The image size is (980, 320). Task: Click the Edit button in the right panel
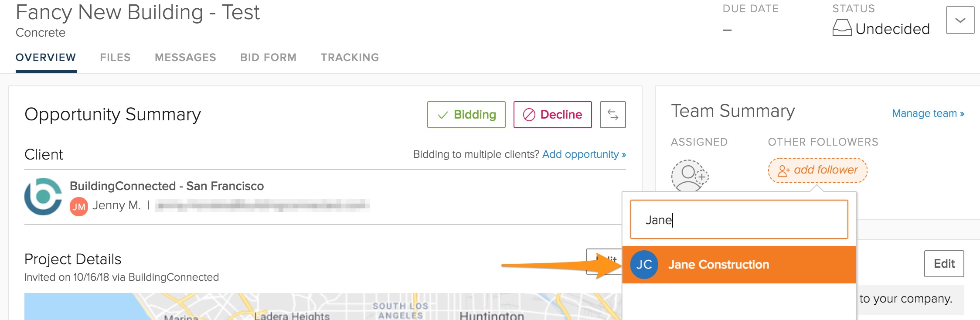(x=944, y=264)
